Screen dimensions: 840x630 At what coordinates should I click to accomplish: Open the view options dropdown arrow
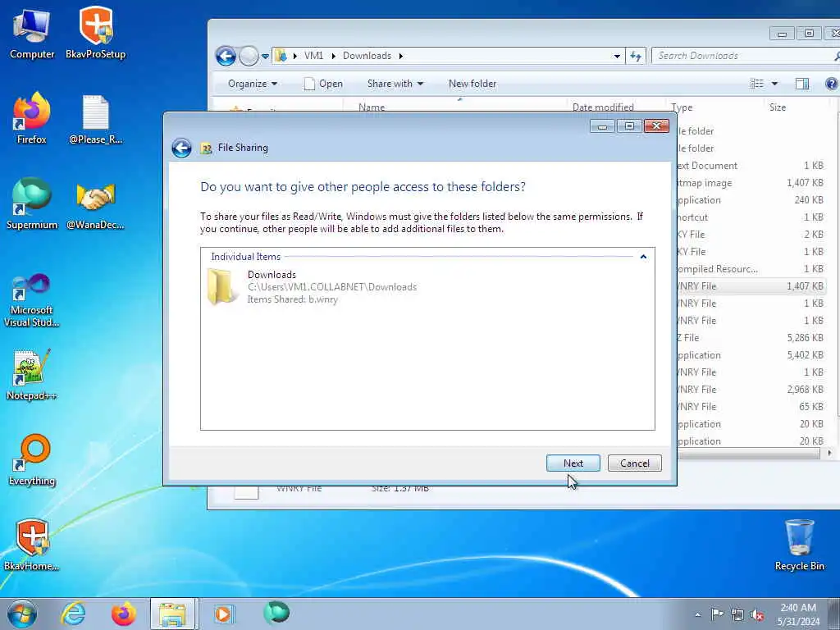[x=774, y=84]
